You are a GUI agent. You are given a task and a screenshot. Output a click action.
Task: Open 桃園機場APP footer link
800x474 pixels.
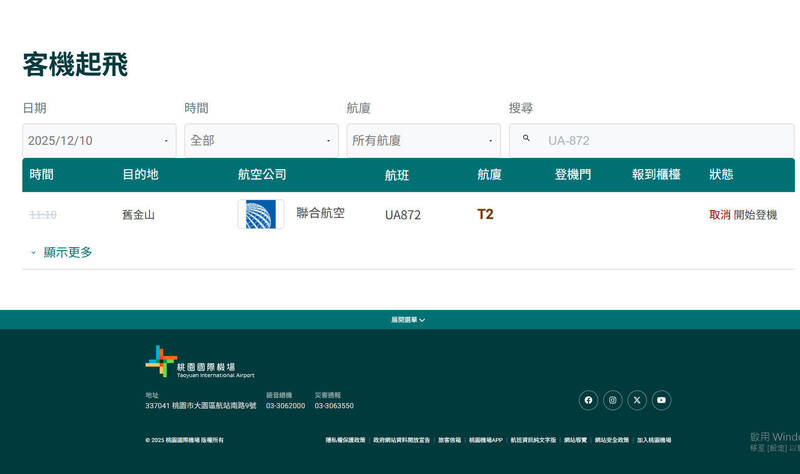[486, 440]
